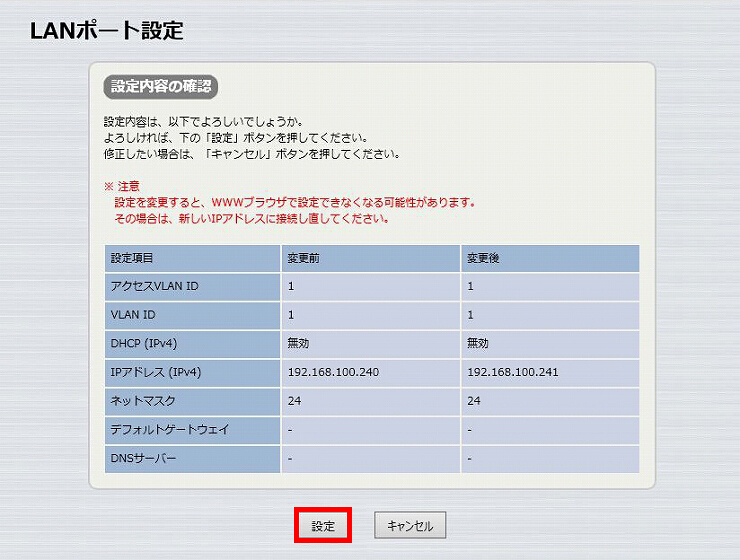The width and height of the screenshot is (740, 560).
Task: Click the 設定内容の確認 section label
Action: (x=160, y=87)
